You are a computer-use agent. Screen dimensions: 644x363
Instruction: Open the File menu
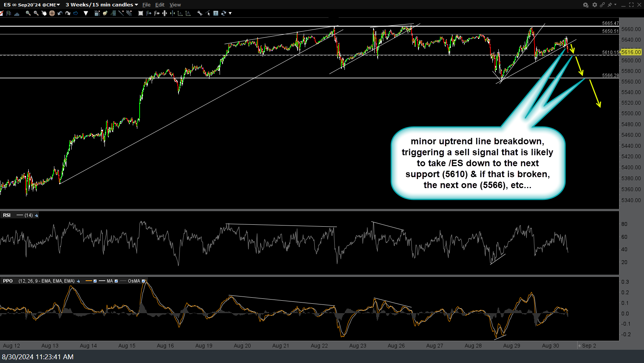146,5
